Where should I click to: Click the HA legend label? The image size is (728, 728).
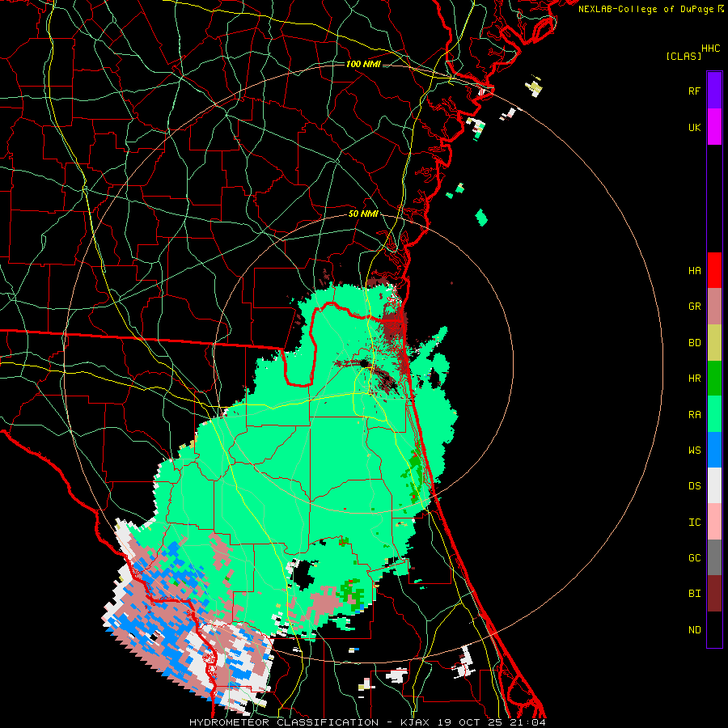coord(694,270)
